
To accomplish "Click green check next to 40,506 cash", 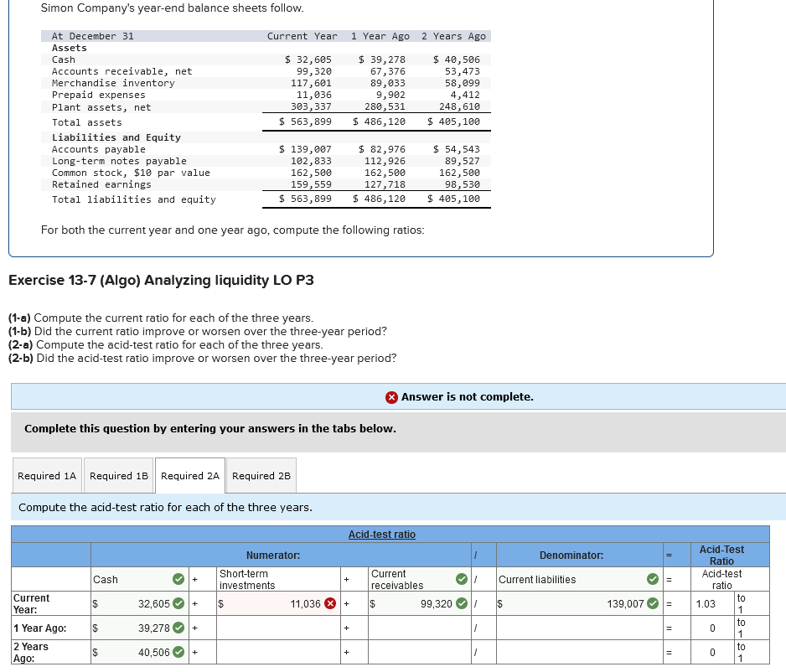I will (178, 652).
